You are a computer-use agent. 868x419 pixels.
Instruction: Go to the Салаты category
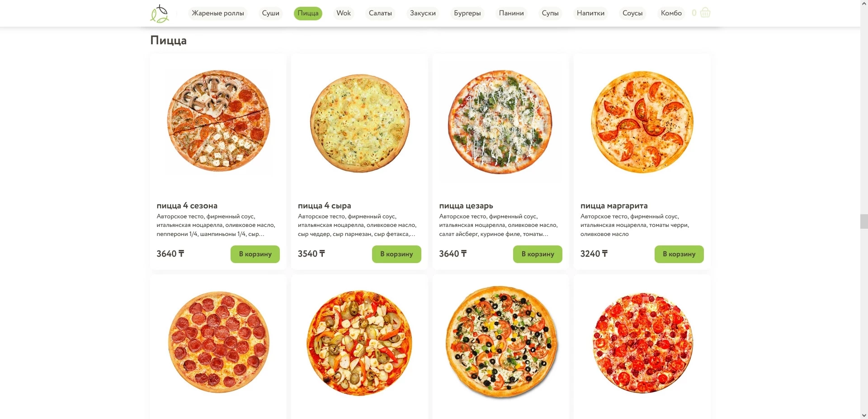[x=380, y=13]
